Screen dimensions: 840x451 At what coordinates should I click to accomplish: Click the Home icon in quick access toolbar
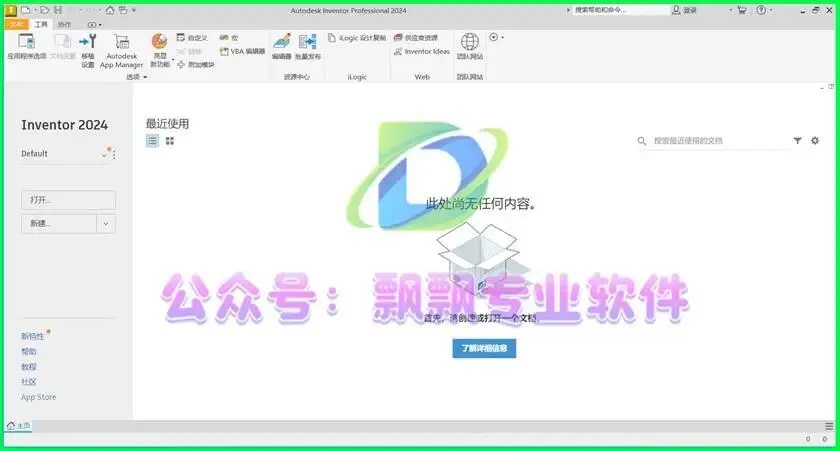coord(110,10)
